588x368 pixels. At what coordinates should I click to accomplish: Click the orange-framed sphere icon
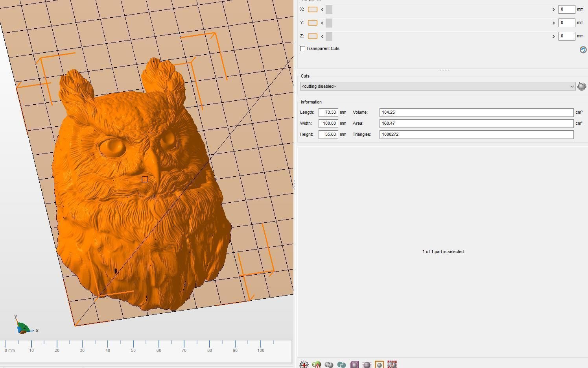(380, 364)
